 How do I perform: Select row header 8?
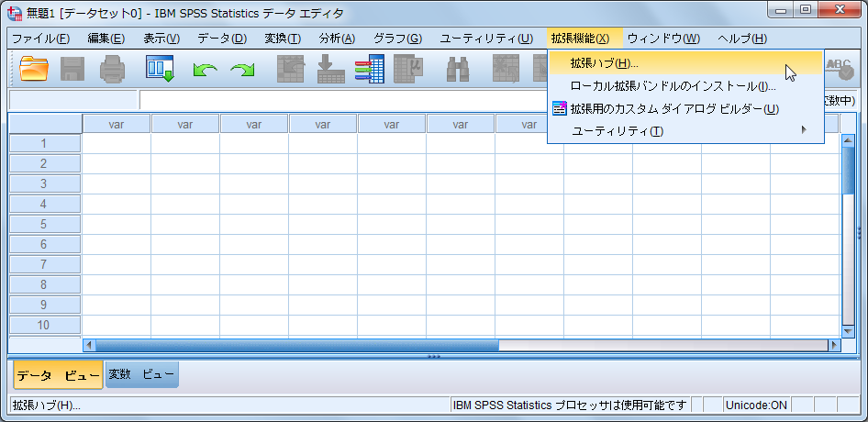pyautogui.click(x=45, y=284)
